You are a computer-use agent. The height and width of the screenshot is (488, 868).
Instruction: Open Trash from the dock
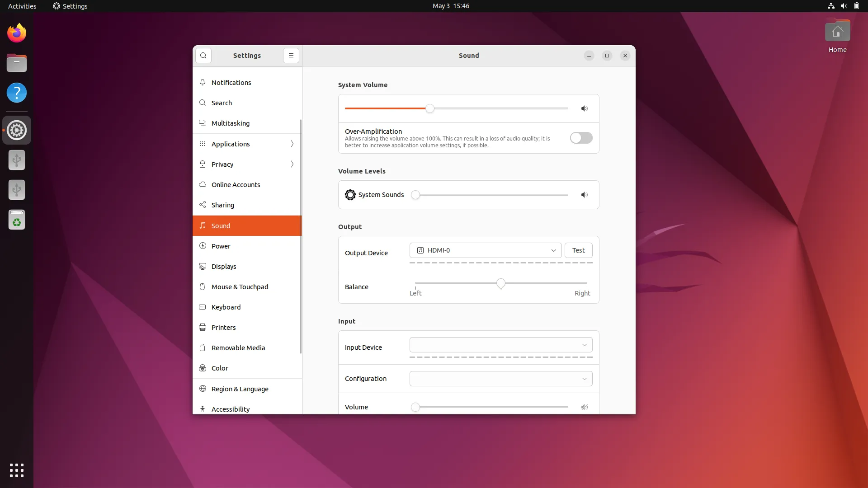click(17, 220)
